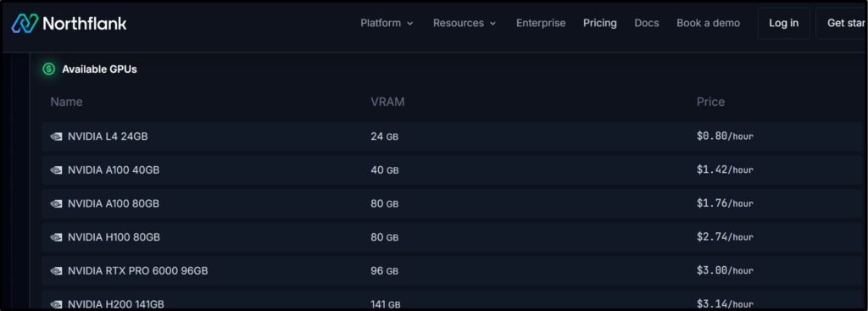Viewport: 868px width, 311px height.
Task: Click GPU icon beside NVIDIA A100 40GB
Action: point(57,169)
